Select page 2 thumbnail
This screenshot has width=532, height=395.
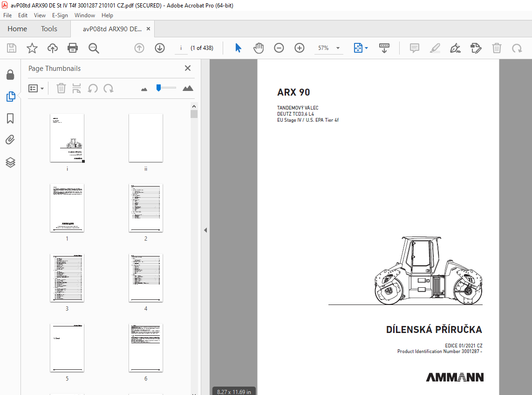click(146, 208)
